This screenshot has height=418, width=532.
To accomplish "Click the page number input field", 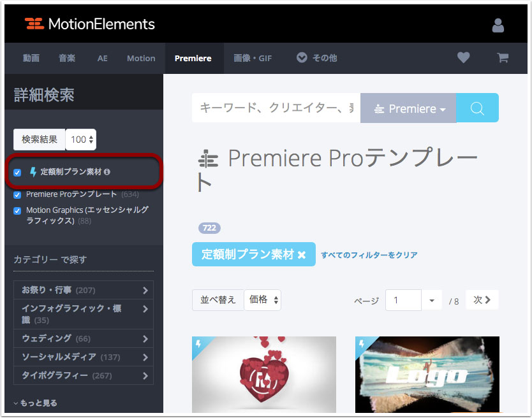I will [403, 300].
